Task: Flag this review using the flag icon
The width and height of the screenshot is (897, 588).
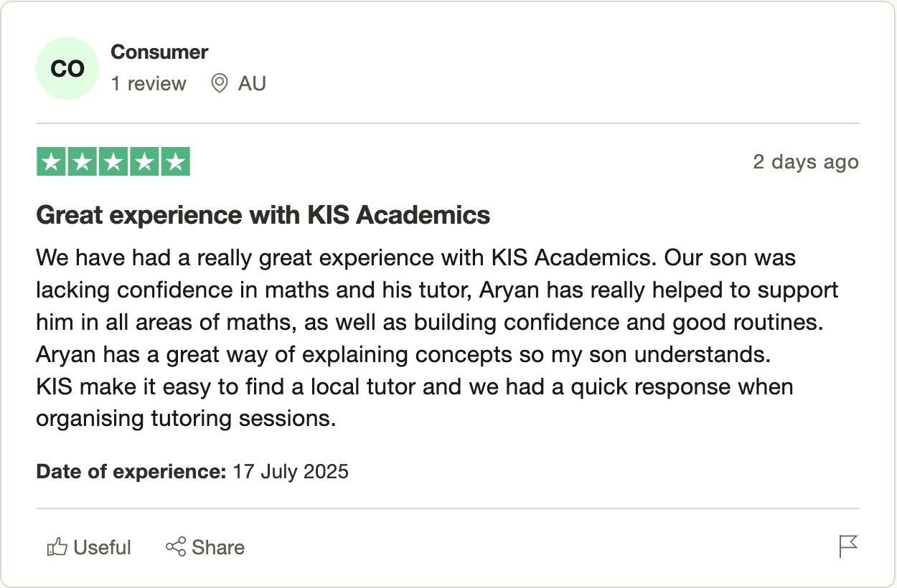Action: [848, 546]
